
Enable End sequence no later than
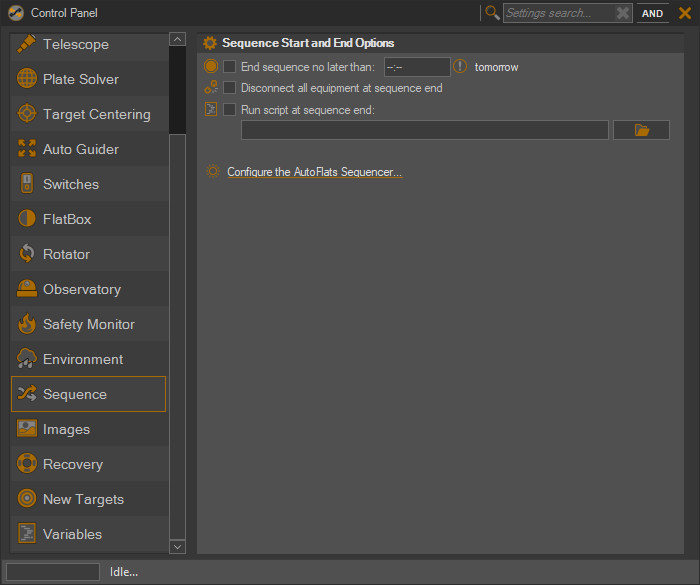pyautogui.click(x=229, y=67)
